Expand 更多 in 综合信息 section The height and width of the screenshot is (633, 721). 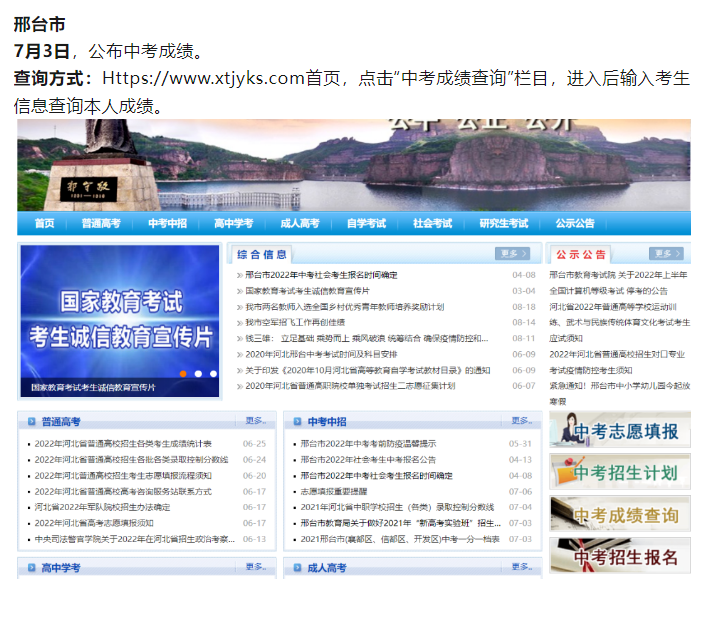(512, 254)
